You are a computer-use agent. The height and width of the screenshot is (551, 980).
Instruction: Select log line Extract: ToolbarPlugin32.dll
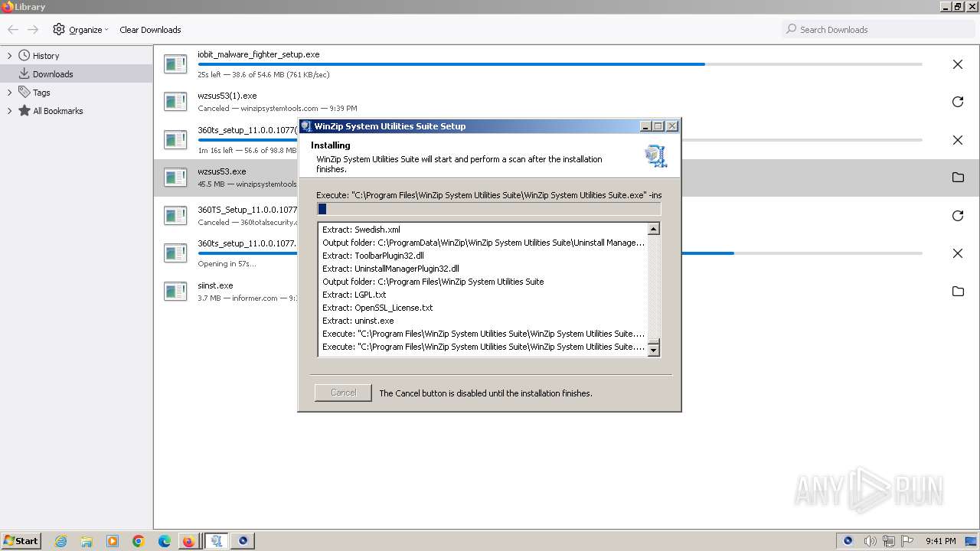[373, 256]
